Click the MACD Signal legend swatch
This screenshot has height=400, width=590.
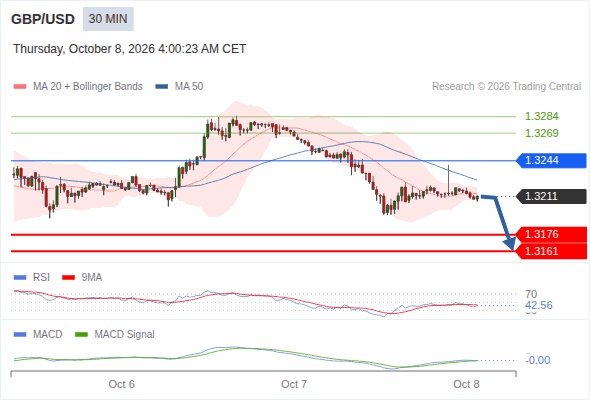(81, 335)
